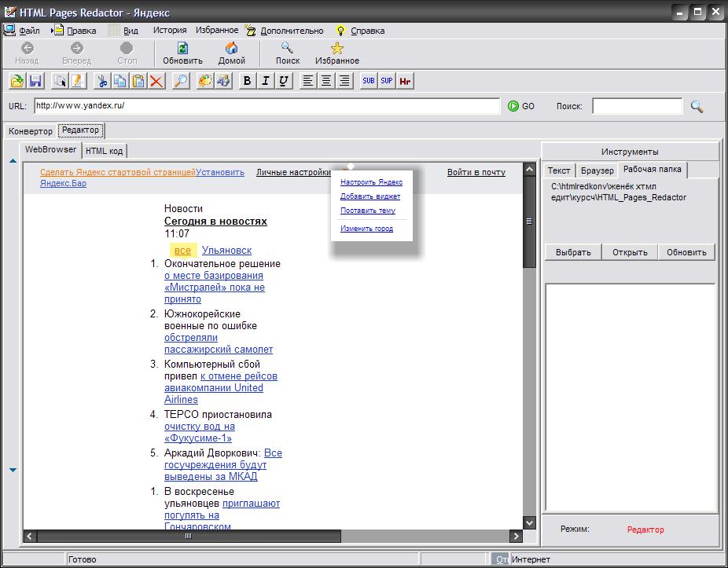Switch to the HTML код tab
This screenshot has height=568, width=728.
pyautogui.click(x=104, y=151)
